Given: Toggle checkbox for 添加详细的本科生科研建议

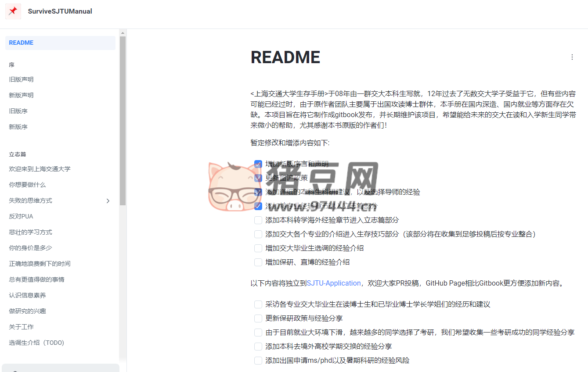Looking at the screenshot, I should [258, 192].
